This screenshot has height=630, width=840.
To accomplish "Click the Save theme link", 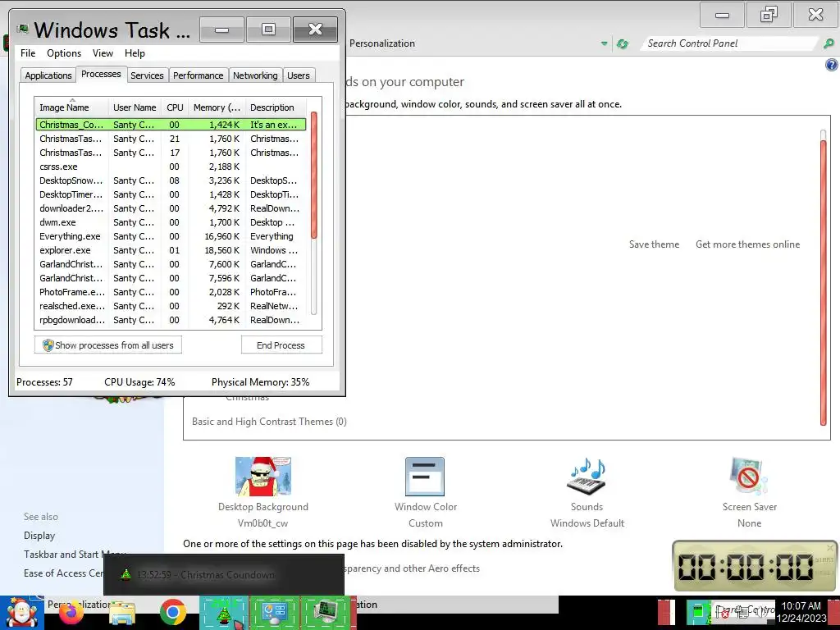I will point(654,244).
